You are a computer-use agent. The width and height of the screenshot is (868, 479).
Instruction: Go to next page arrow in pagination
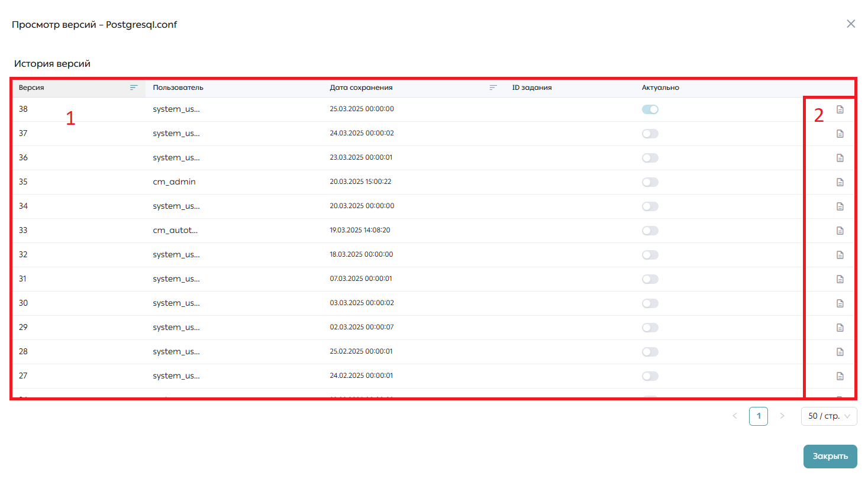[x=782, y=416]
